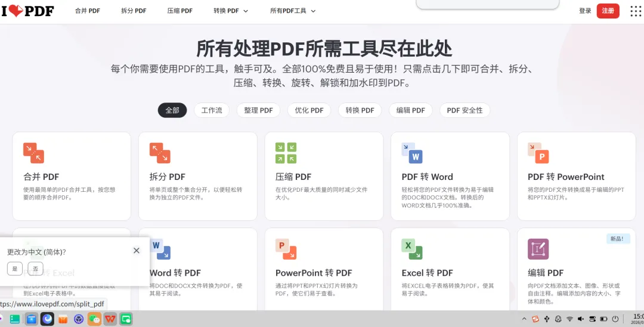Click the power button tray icon
644x327 pixels.
click(615, 319)
